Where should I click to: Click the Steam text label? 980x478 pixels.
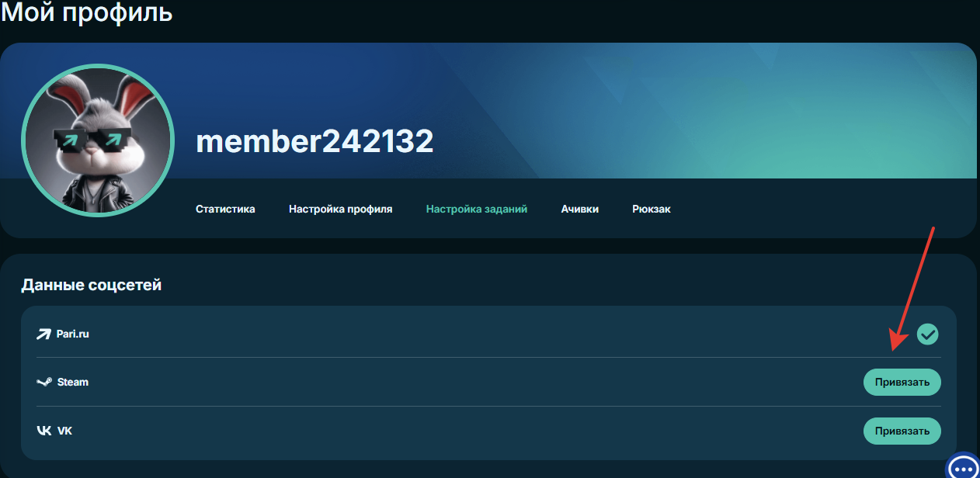coord(73,383)
